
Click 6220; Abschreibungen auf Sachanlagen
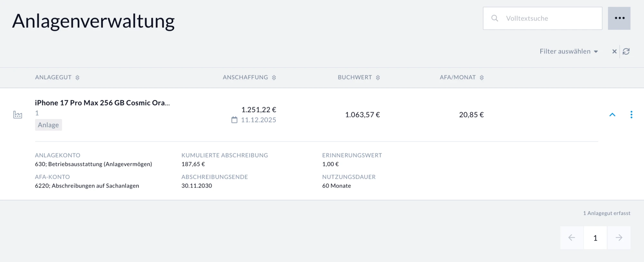87,186
